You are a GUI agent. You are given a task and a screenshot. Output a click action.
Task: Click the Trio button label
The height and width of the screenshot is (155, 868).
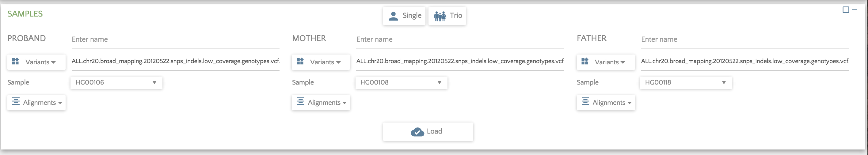click(x=456, y=16)
